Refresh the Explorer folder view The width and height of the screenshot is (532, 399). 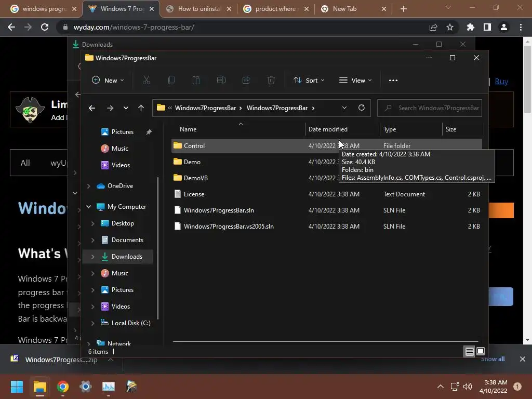click(x=362, y=108)
